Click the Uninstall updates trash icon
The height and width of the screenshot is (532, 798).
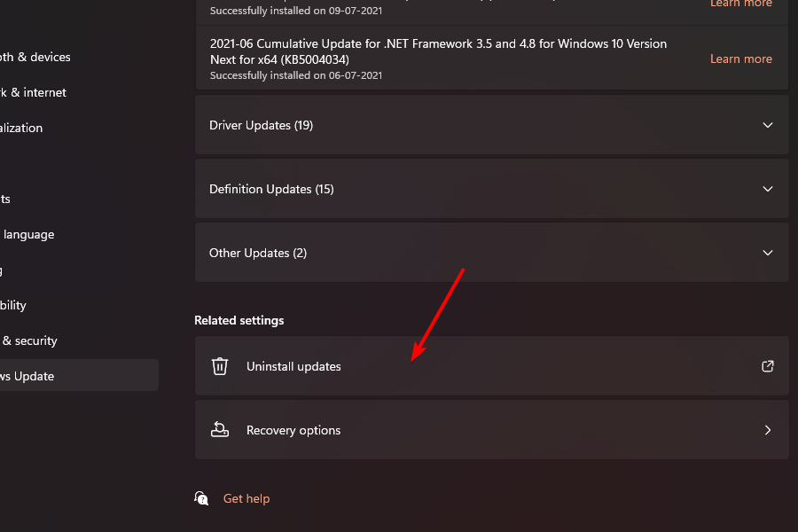[220, 366]
